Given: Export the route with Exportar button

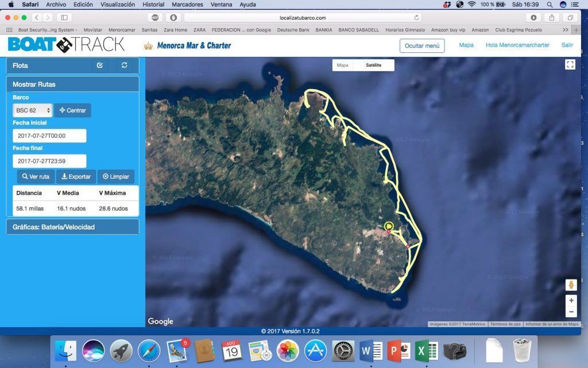Looking at the screenshot, I should (76, 177).
